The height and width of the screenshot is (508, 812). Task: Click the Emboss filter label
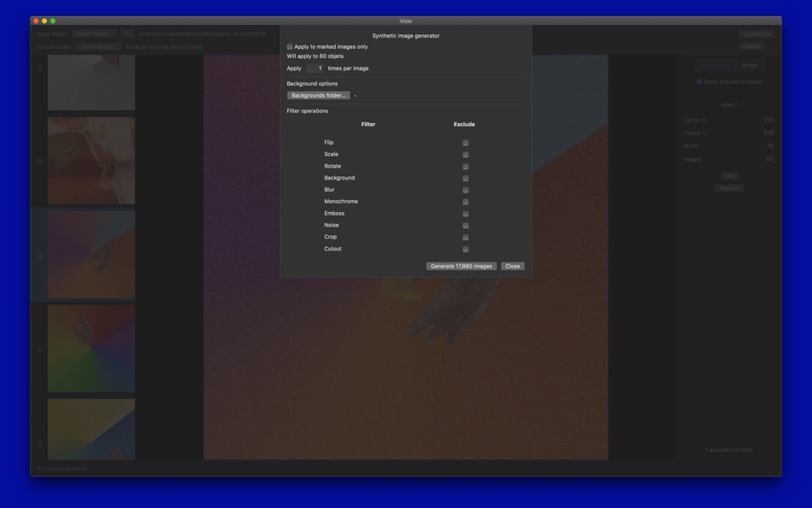click(334, 214)
